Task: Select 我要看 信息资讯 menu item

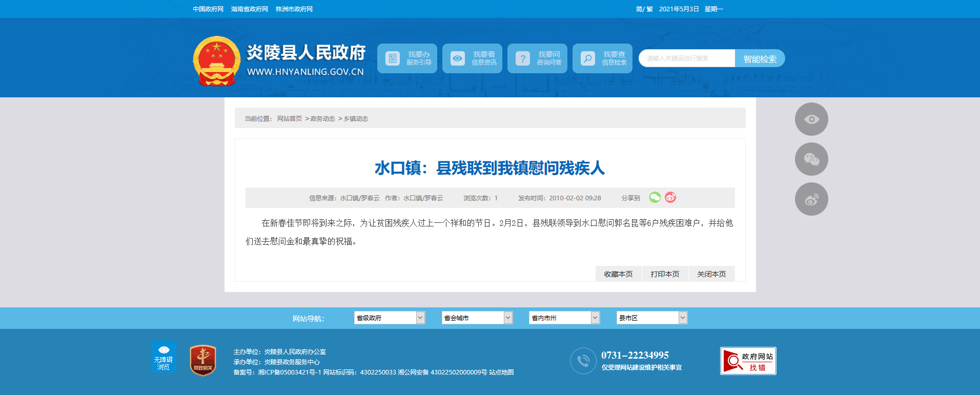Action: pos(472,58)
